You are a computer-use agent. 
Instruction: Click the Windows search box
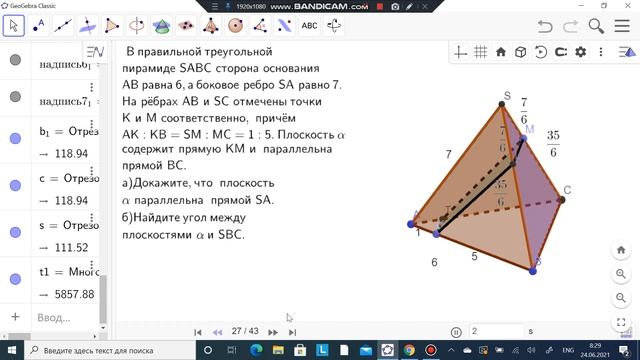(110, 350)
